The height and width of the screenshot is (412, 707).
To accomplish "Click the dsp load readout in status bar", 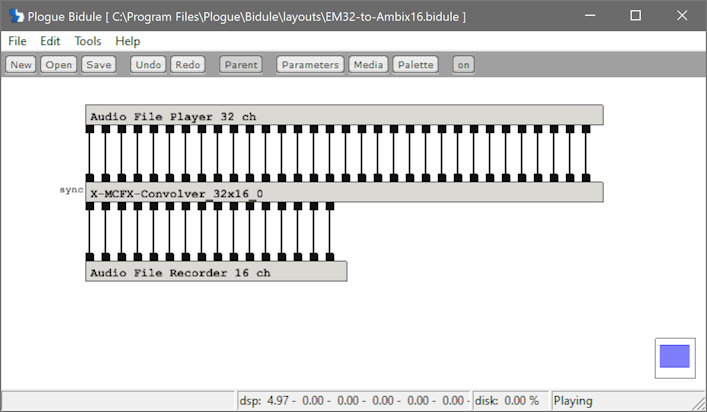I will [x=354, y=401].
